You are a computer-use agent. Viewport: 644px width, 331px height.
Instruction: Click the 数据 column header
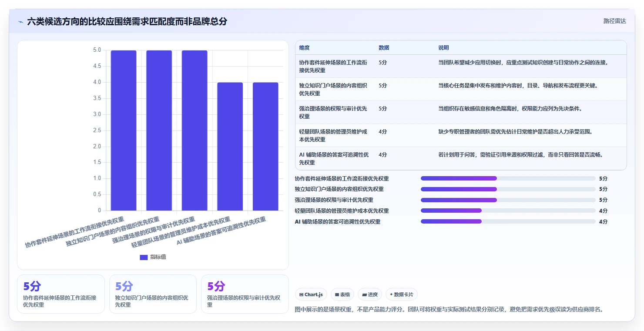pos(384,48)
